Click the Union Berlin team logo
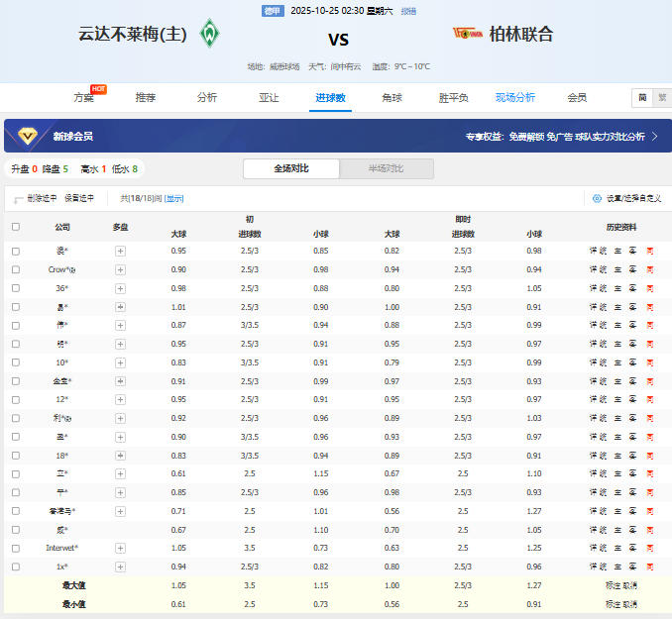The height and width of the screenshot is (619, 672). pyautogui.click(x=467, y=34)
